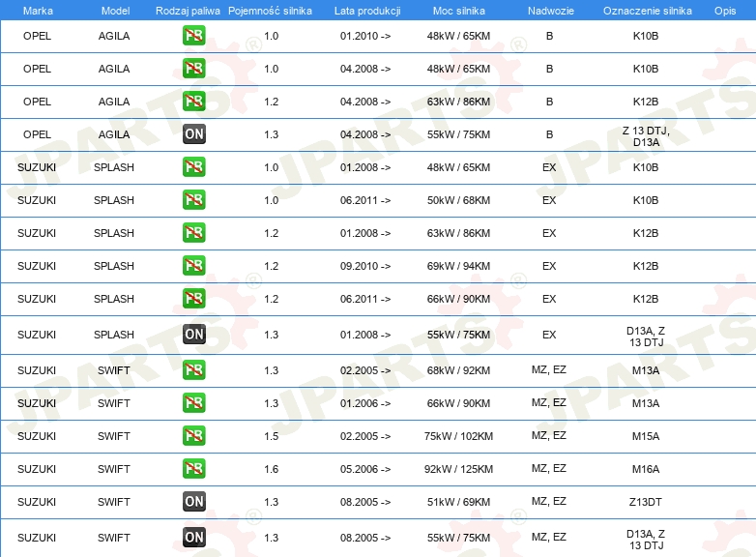Click the petrol icon in the Agila 1.0 04.2008 row

[x=193, y=69]
